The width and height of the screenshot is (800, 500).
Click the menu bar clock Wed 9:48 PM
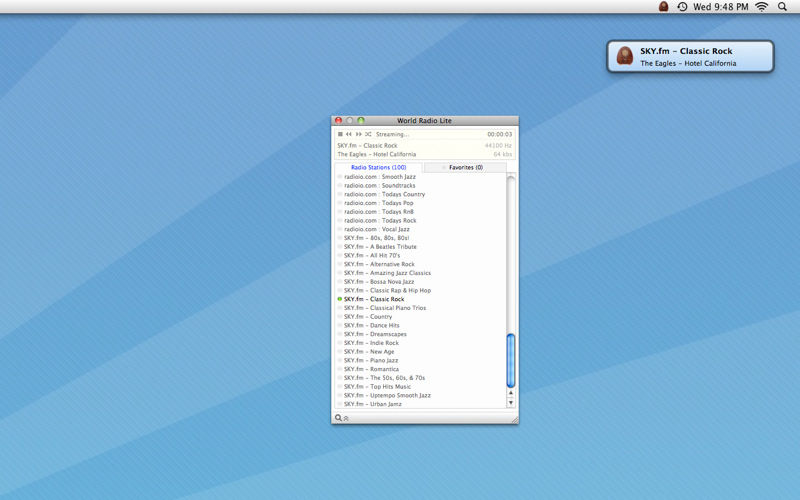pos(720,7)
